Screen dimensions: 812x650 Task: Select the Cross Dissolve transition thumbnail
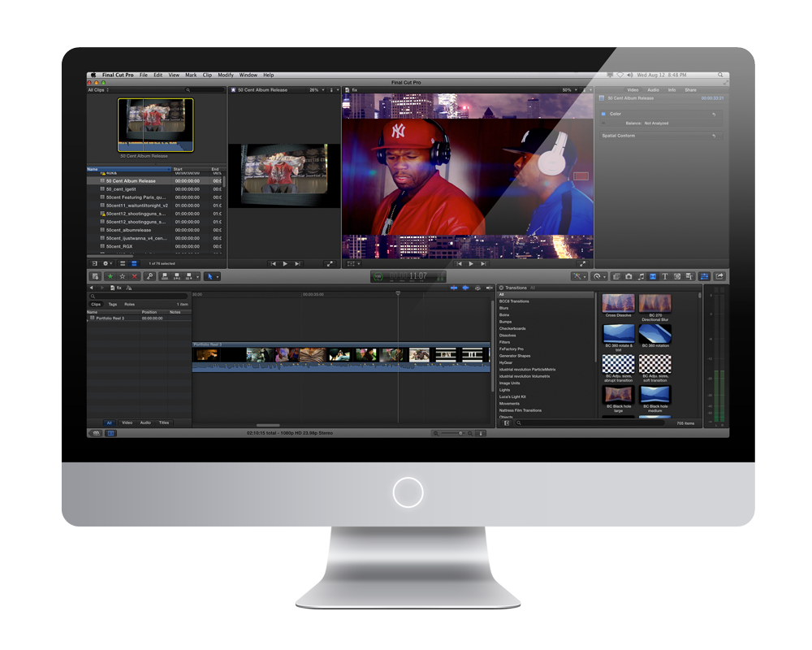618,303
